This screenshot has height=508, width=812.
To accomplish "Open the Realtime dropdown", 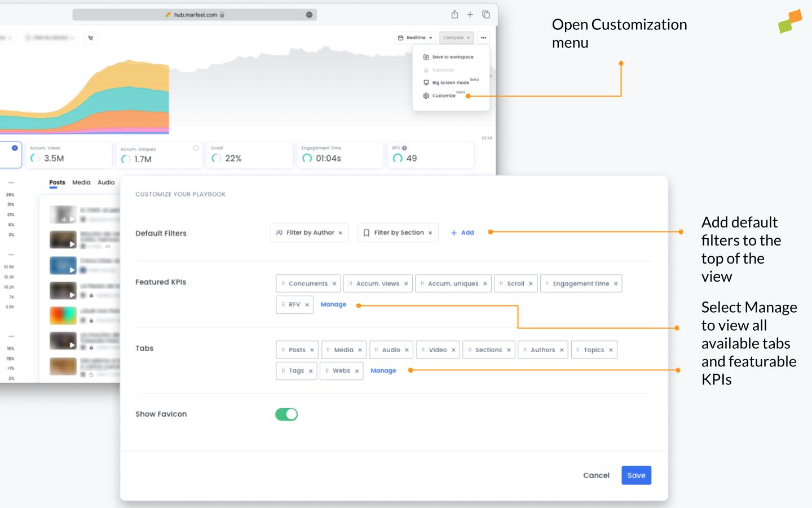I will 416,38.
